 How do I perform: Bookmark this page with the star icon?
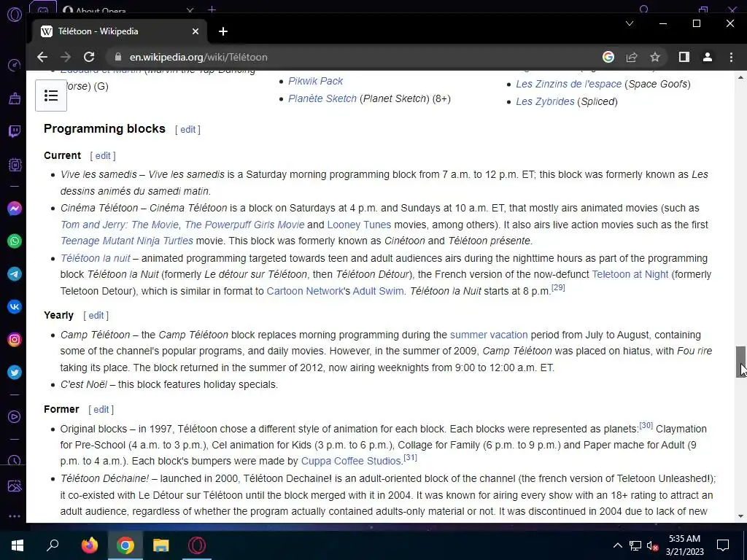pos(655,57)
